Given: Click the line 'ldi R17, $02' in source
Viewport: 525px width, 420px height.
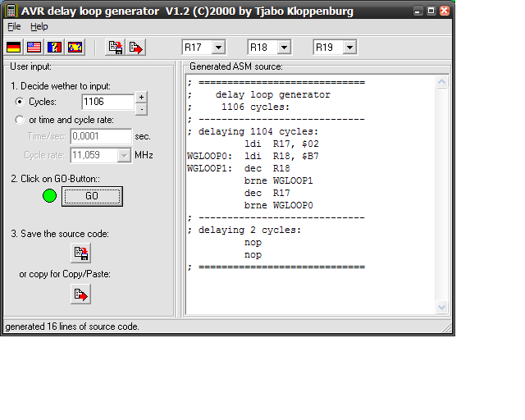Looking at the screenshot, I should point(281,144).
